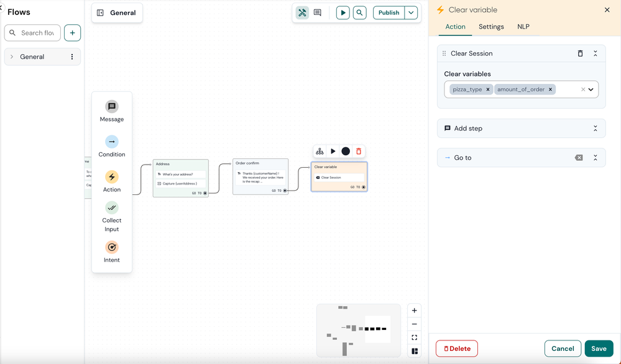Switch to the Settings tab
Viewport: 621px width, 364px height.
point(491,27)
